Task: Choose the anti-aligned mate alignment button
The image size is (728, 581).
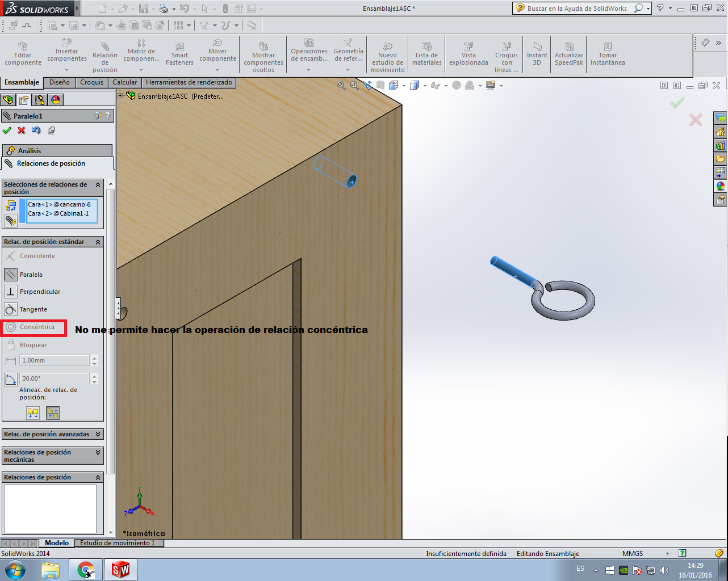Action: (53, 413)
